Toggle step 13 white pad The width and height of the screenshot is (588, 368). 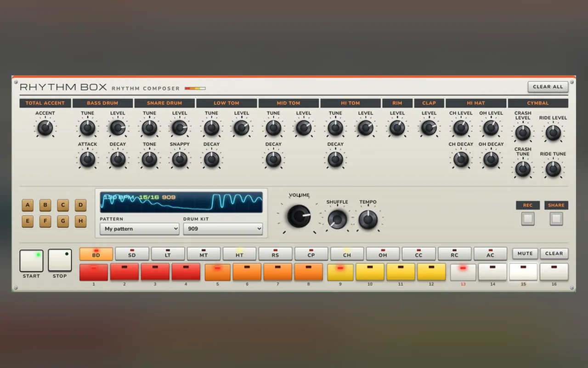click(x=463, y=272)
